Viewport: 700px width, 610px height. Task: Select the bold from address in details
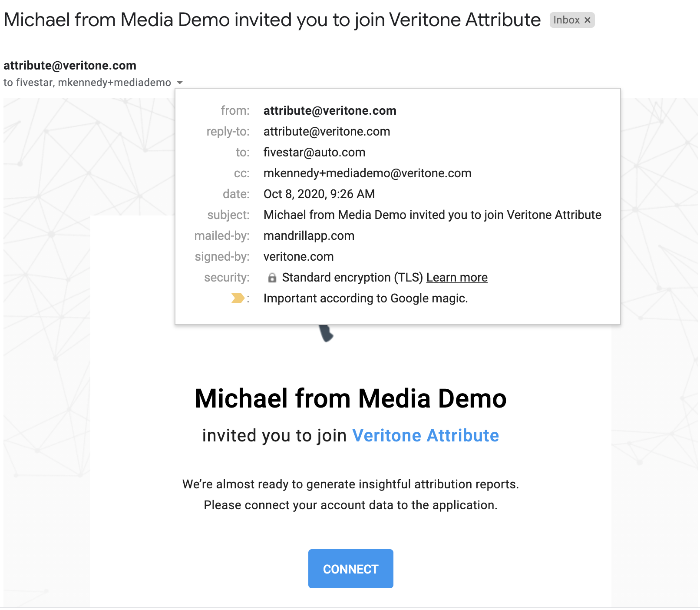click(x=330, y=111)
